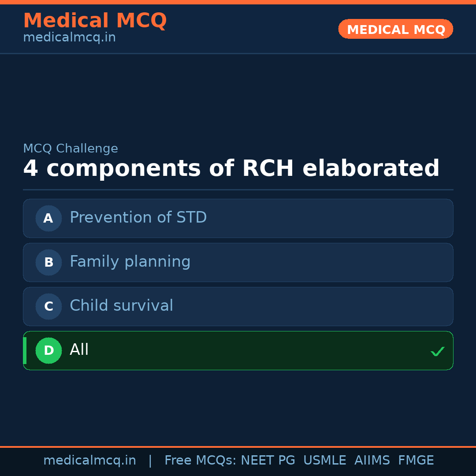Viewport: 476px width, 476px height.
Task: Select the circular A option badge
Action: [x=48, y=218]
